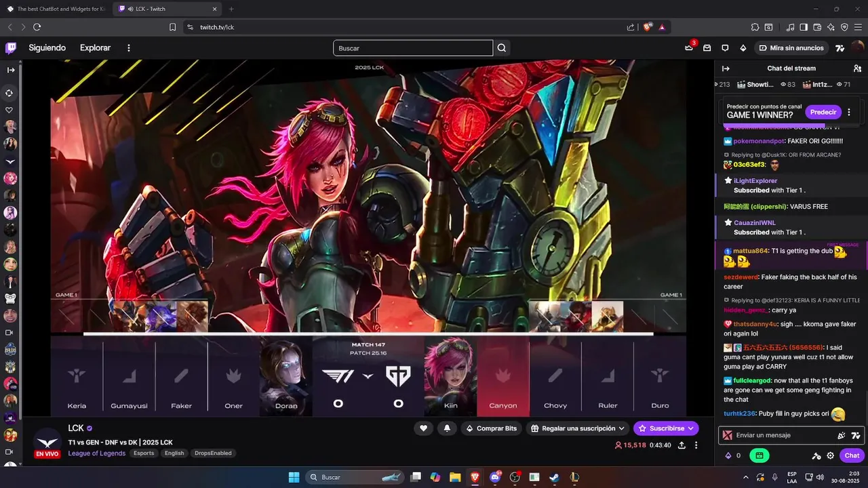Open the LCK channel avatar thumbnail
Viewport: 868px width, 488px height.
click(47, 441)
